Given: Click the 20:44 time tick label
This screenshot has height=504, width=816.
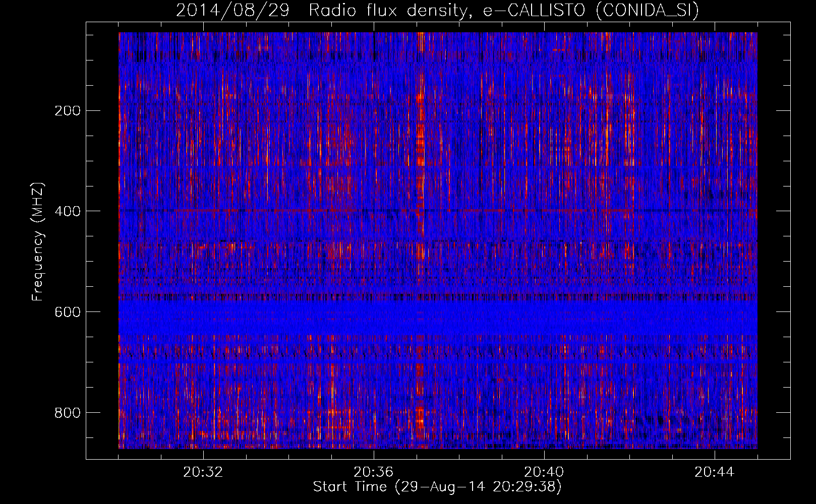Looking at the screenshot, I should tap(715, 472).
